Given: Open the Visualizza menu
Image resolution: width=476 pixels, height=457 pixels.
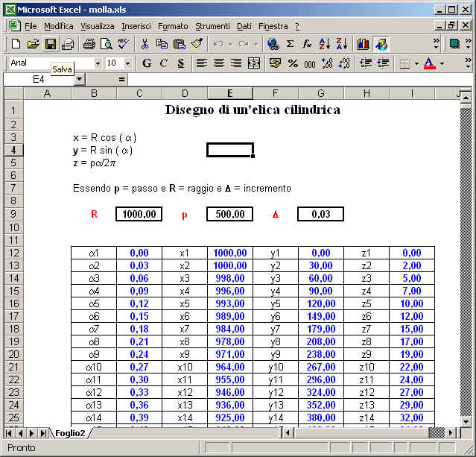Looking at the screenshot, I should 98,26.
